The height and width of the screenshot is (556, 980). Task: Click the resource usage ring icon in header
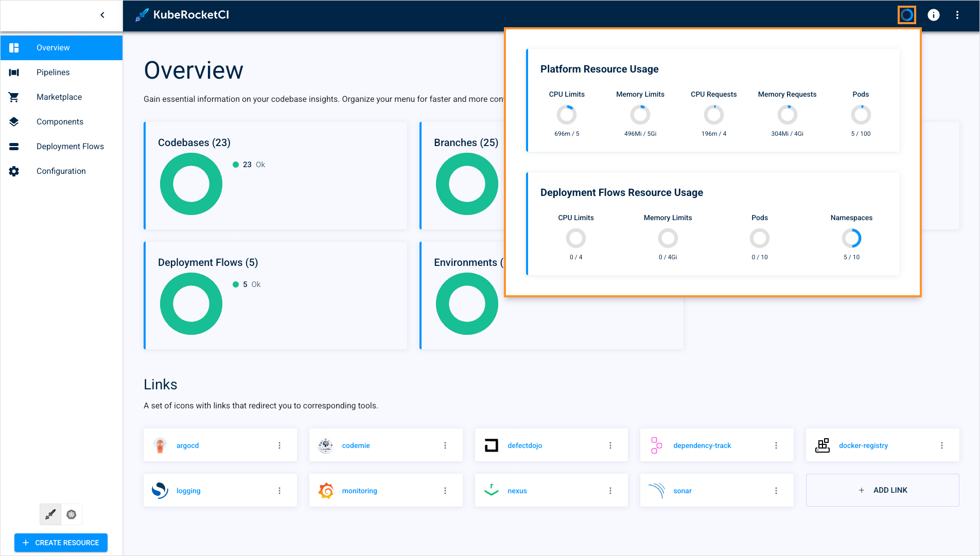pos(907,15)
